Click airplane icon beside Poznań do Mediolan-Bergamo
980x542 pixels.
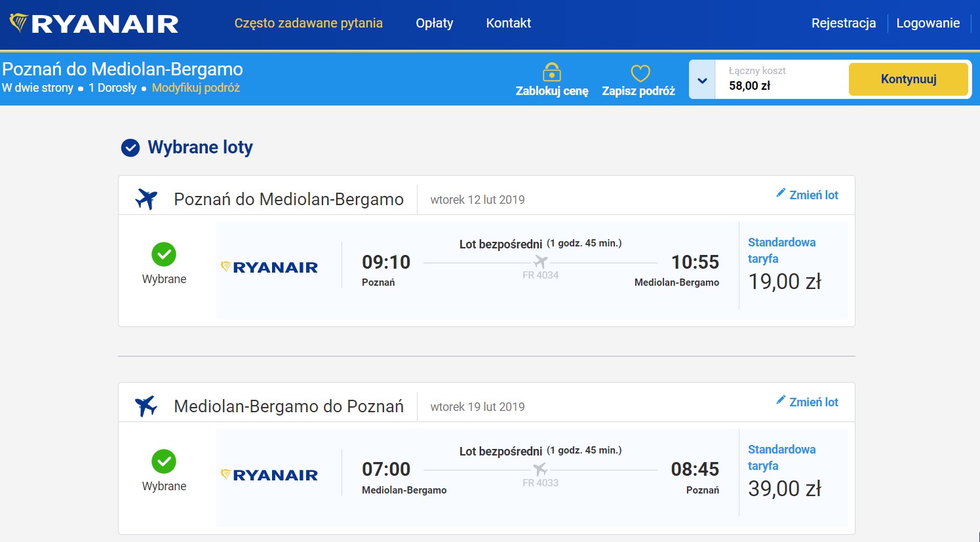coord(146,199)
